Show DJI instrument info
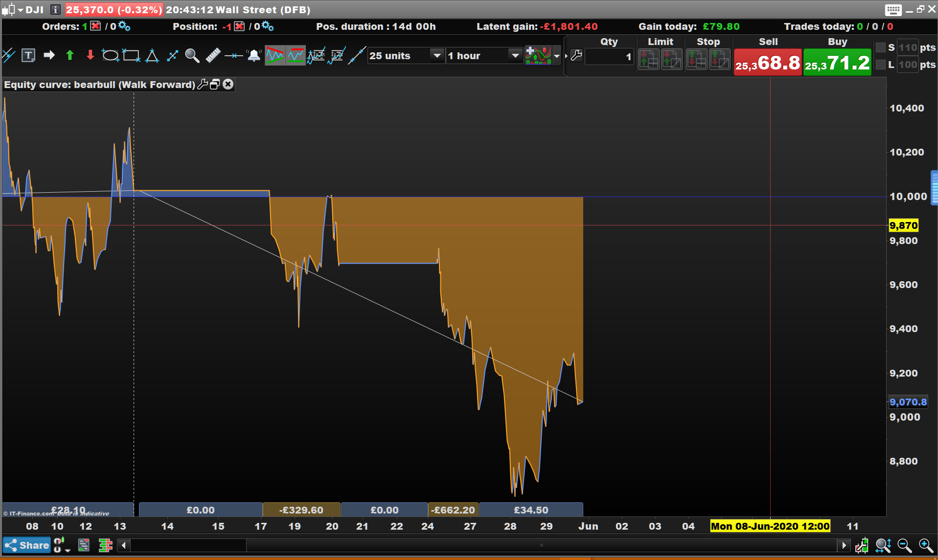Image resolution: width=938 pixels, height=560 pixels. [x=56, y=9]
